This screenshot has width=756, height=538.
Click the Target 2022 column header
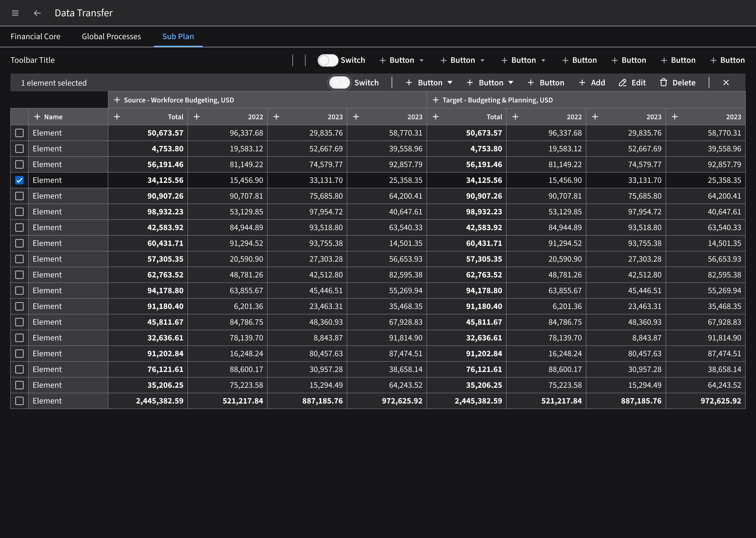546,117
